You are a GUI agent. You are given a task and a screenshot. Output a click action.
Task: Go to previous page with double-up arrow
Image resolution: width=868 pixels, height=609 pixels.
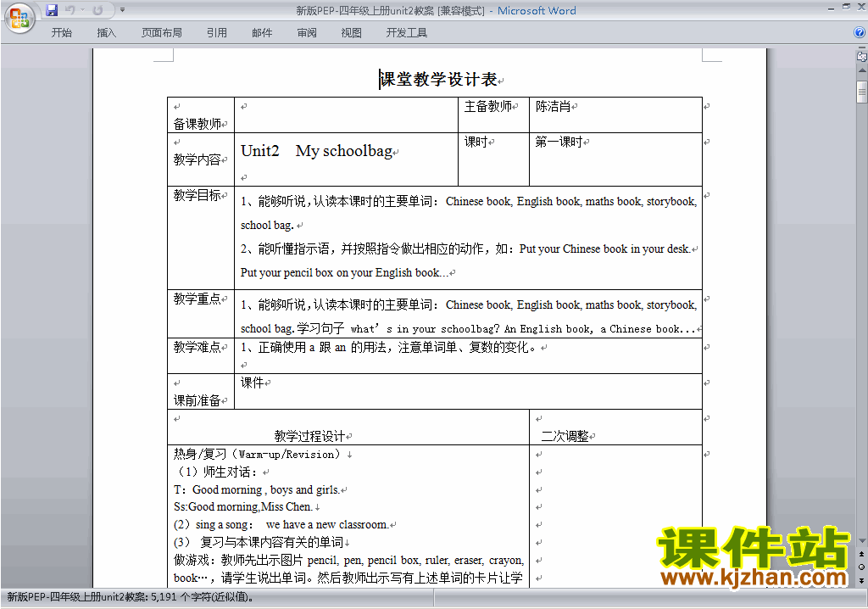(862, 554)
